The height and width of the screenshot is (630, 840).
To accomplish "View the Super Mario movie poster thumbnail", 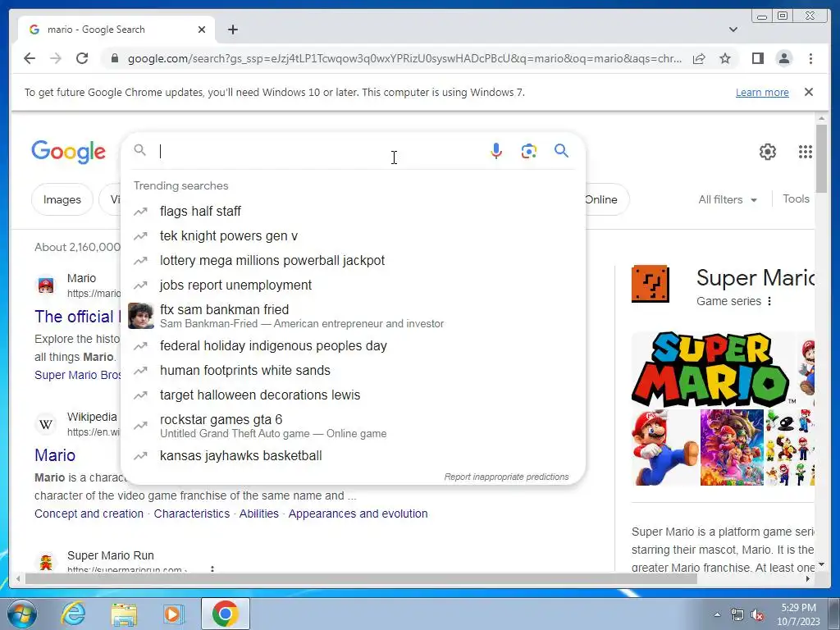I will coord(732,447).
